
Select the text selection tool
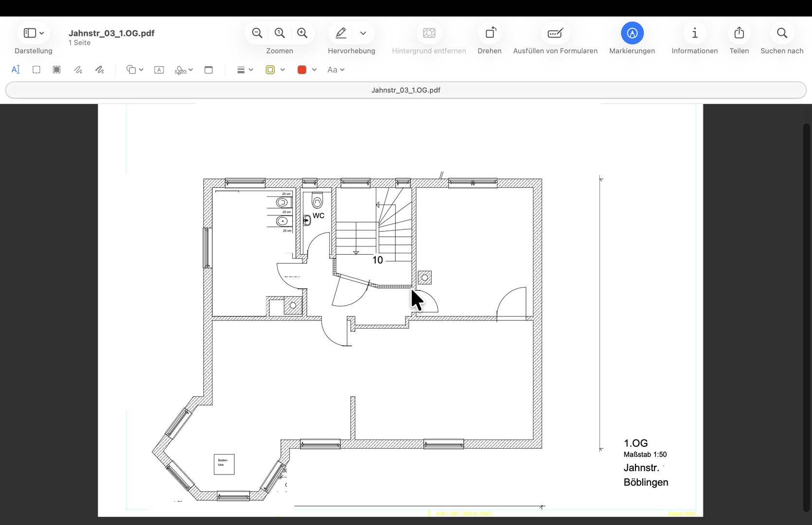[16, 70]
